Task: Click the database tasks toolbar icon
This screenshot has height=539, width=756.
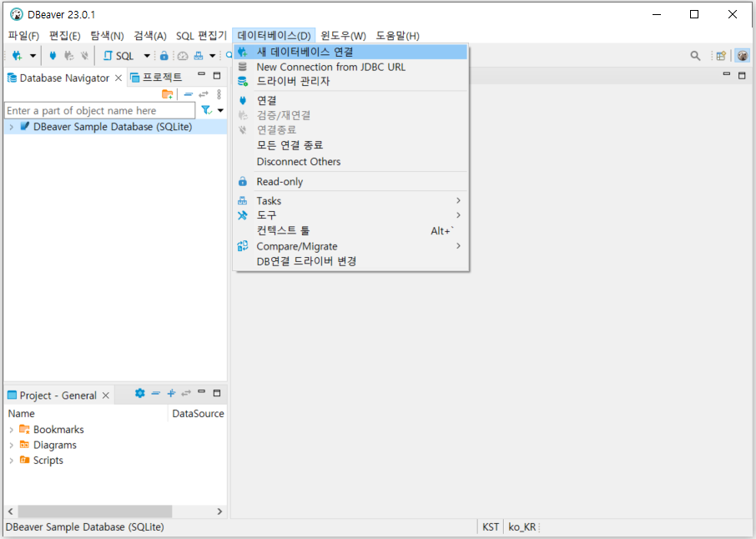Action: [x=199, y=56]
